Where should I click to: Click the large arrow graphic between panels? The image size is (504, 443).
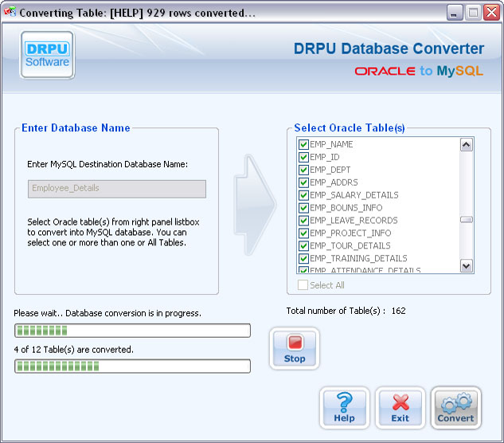click(255, 205)
